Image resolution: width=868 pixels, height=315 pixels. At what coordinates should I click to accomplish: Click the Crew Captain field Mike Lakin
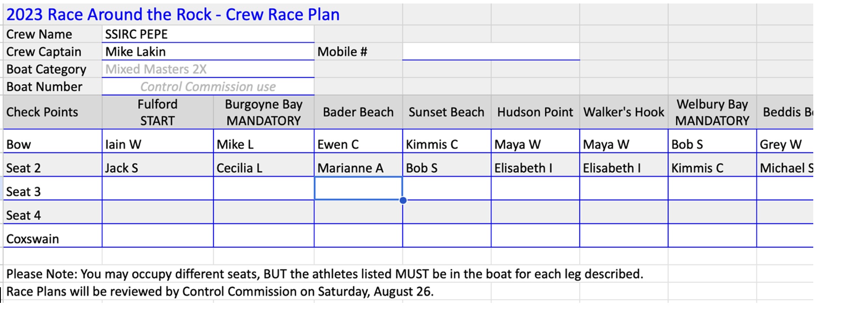208,52
